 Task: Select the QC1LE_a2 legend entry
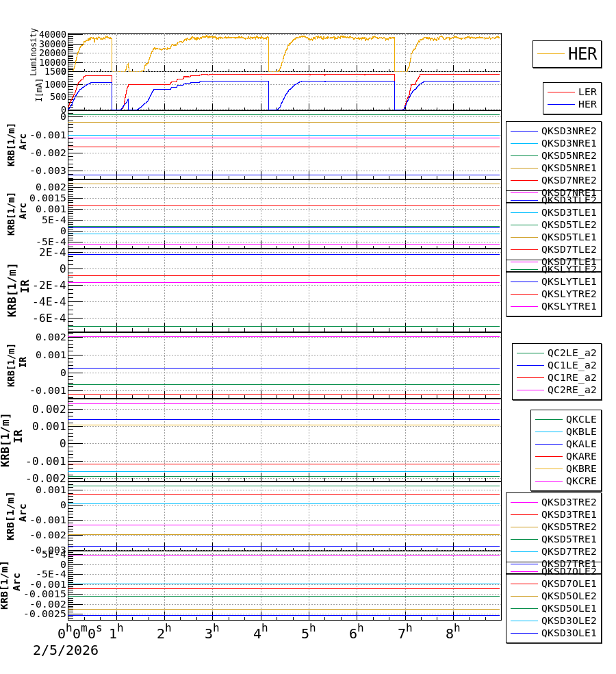click(x=572, y=365)
